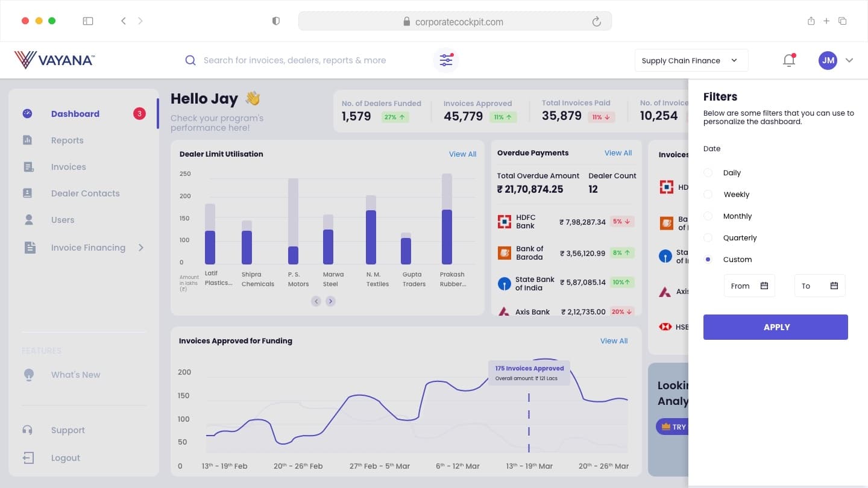Open the filter sliders icon
This screenshot has width=868, height=488.
coord(446,60)
